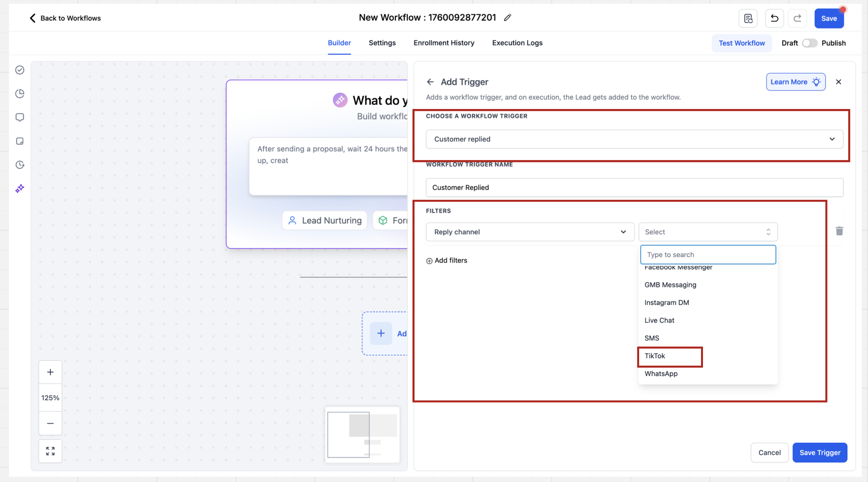Screen dimensions: 868x482
Task: Click the pencil icon to rename workflow
Action: pyautogui.click(x=507, y=18)
